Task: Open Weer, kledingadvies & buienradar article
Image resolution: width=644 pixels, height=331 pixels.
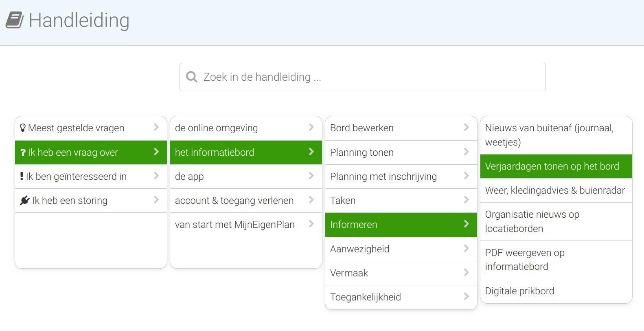Action: pyautogui.click(x=556, y=190)
